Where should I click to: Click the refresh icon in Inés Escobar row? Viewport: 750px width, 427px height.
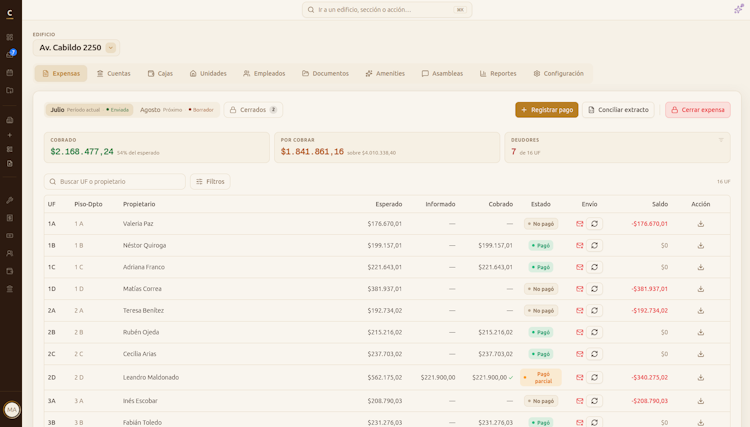click(x=595, y=401)
